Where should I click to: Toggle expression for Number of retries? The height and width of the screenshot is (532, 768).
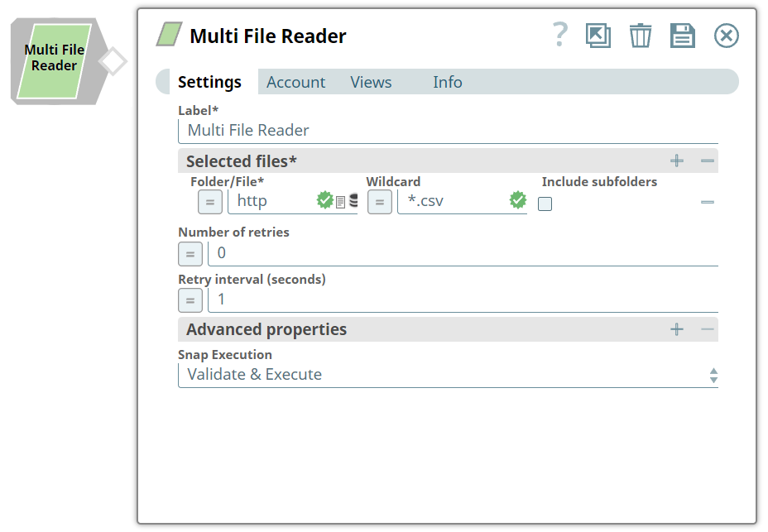[x=190, y=253]
